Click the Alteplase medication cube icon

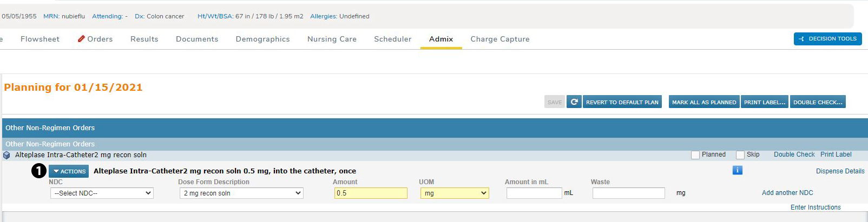pyautogui.click(x=7, y=155)
